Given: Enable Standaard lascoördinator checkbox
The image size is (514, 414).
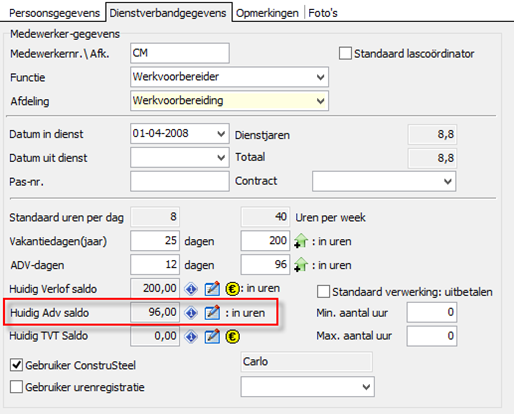Looking at the screenshot, I should (345, 54).
